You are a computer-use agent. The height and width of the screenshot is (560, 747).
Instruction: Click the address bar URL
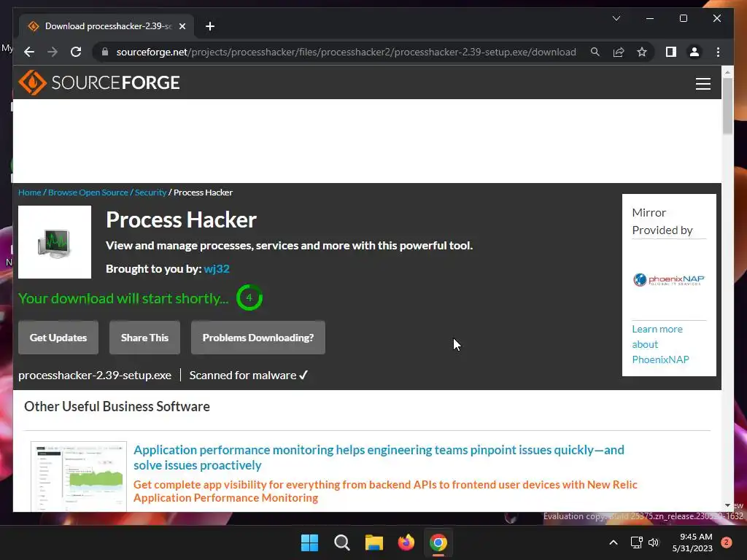346,52
